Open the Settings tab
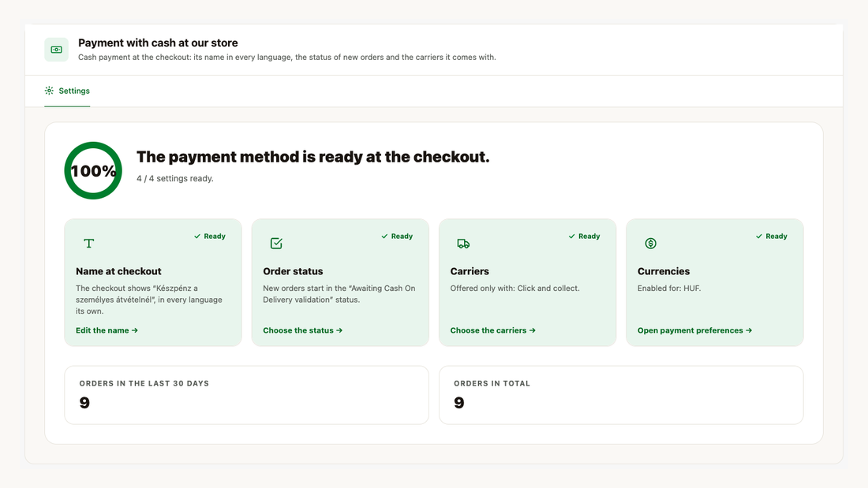This screenshot has height=488, width=868. pos(67,91)
